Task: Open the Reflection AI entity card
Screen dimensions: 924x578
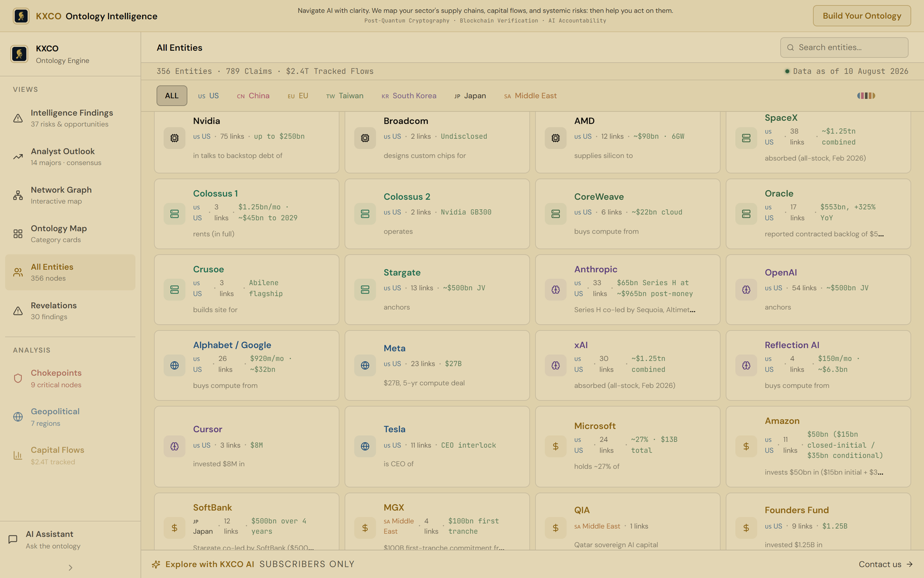Action: coord(818,365)
